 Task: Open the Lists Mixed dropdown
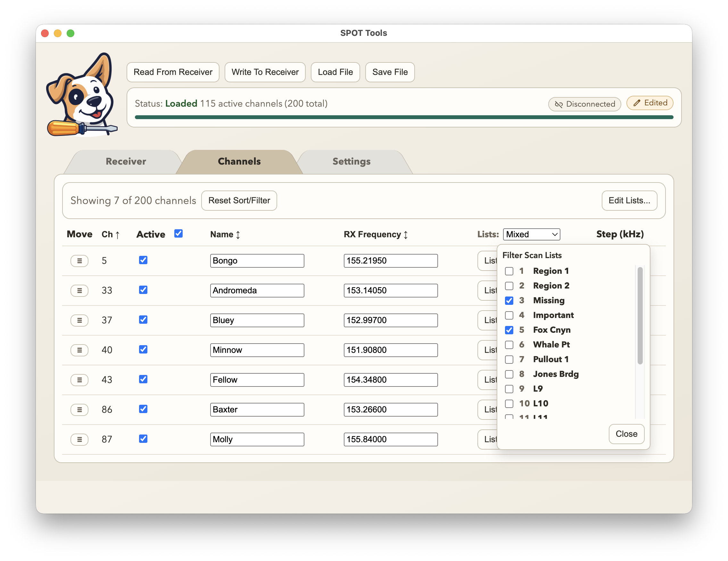(531, 234)
